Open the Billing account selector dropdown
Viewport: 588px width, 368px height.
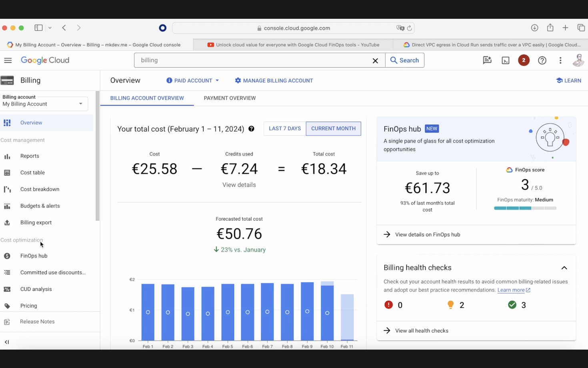pyautogui.click(x=44, y=104)
